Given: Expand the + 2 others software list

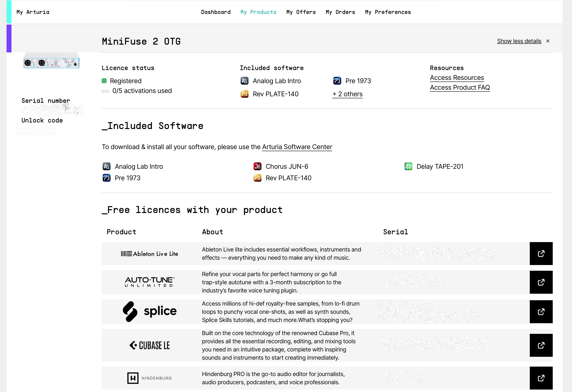Looking at the screenshot, I should [347, 94].
